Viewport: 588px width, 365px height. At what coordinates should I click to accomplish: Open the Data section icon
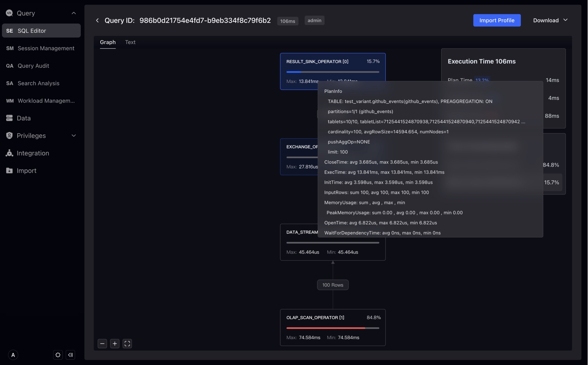(9, 118)
